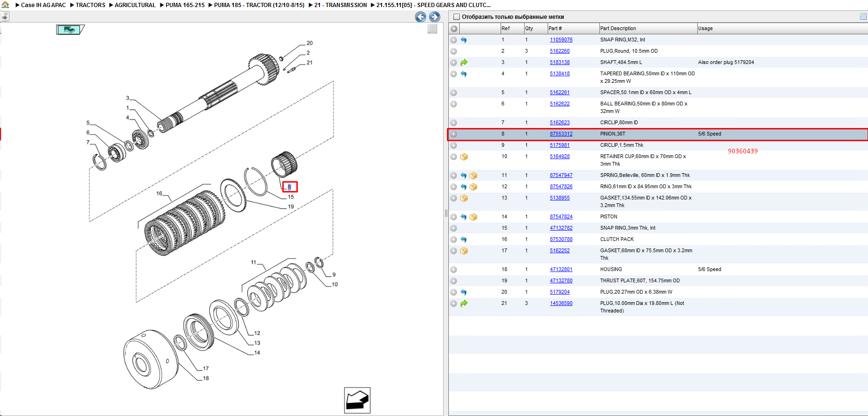Sort by the Usage column header

(x=782, y=29)
